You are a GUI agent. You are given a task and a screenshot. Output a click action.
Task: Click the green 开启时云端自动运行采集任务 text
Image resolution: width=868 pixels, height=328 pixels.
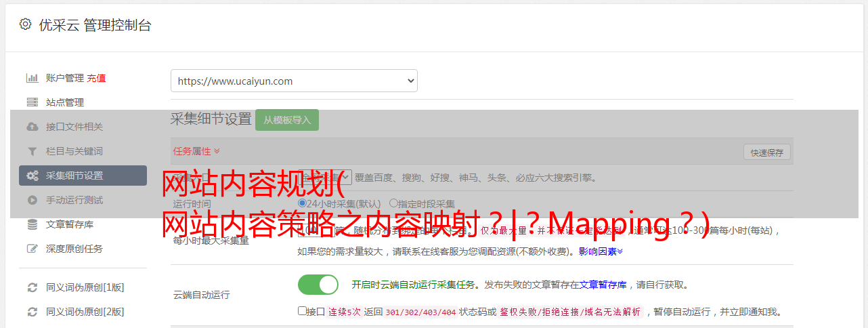coord(413,285)
